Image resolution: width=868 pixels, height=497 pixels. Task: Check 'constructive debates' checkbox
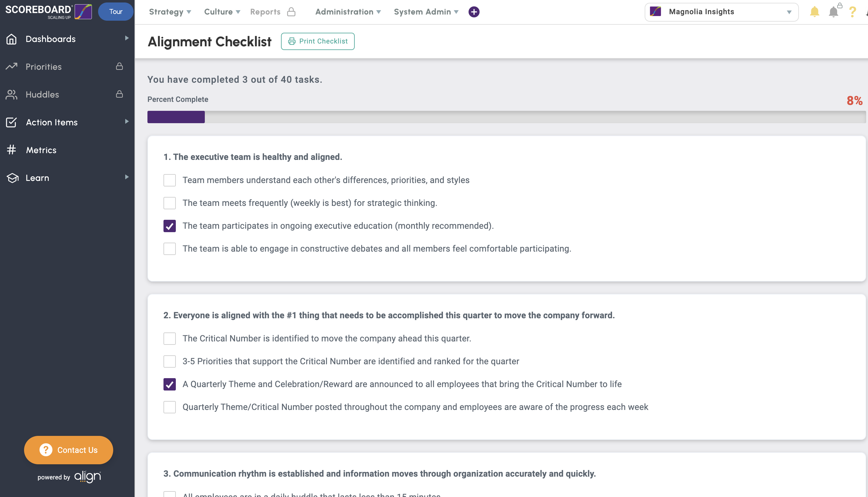pyautogui.click(x=170, y=249)
